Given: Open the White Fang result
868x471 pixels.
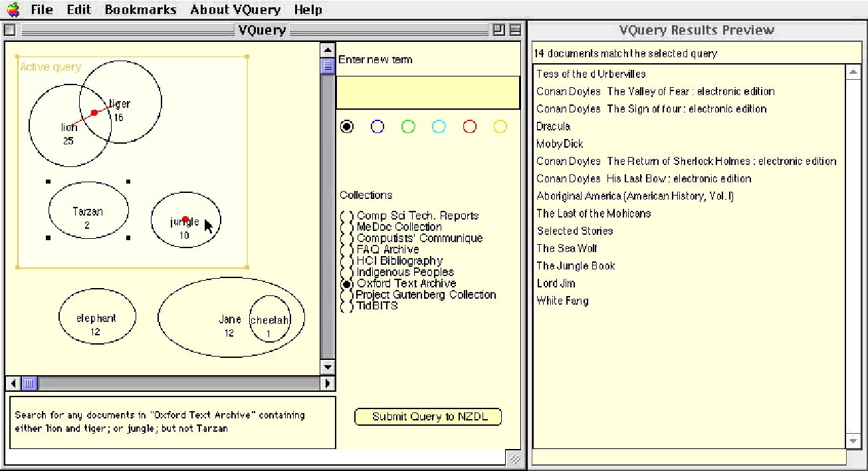Looking at the screenshot, I should (x=562, y=301).
